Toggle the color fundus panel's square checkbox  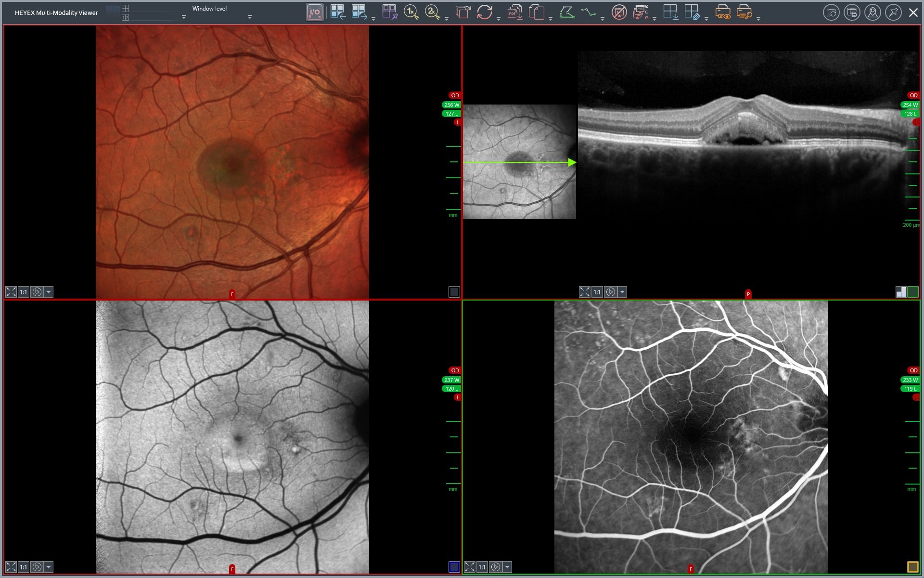[454, 292]
